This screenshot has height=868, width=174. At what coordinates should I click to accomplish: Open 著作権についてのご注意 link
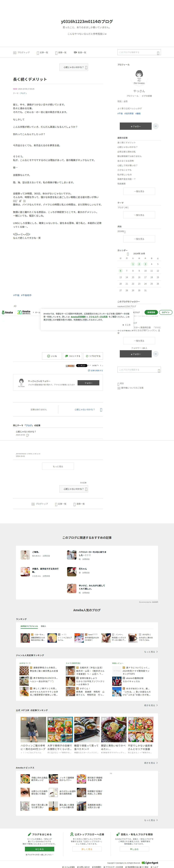pyautogui.click(x=130, y=388)
